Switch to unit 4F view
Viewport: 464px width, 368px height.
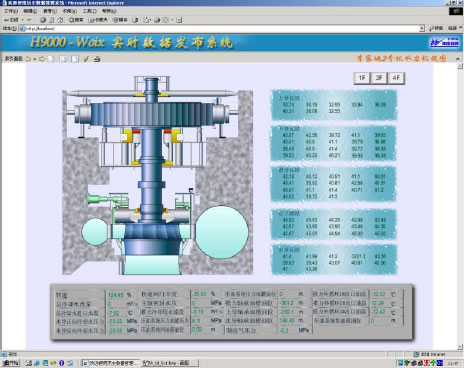tap(396, 78)
